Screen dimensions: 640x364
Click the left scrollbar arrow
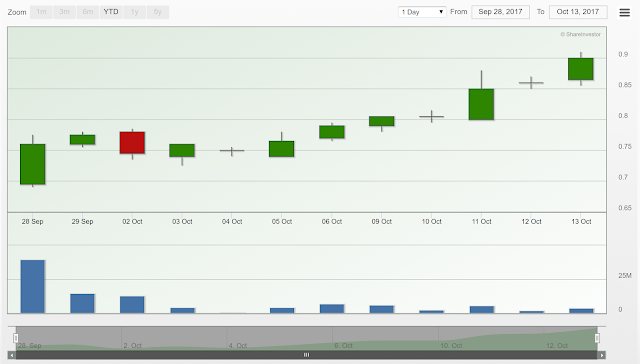click(x=12, y=355)
